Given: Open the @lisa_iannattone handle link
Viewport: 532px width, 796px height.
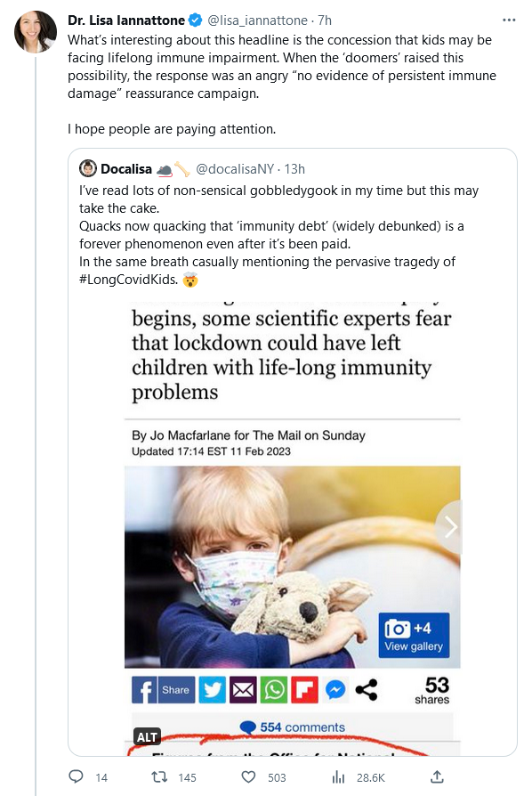Looking at the screenshot, I should [257, 20].
